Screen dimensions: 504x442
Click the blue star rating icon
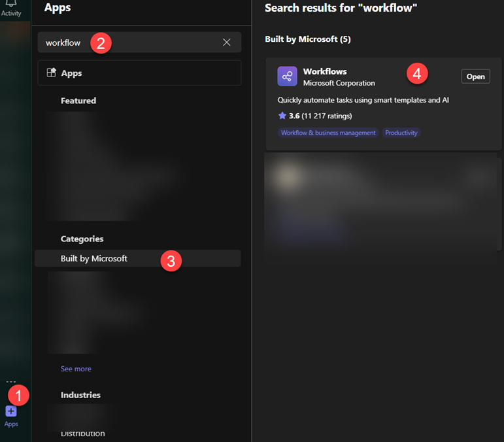(282, 116)
